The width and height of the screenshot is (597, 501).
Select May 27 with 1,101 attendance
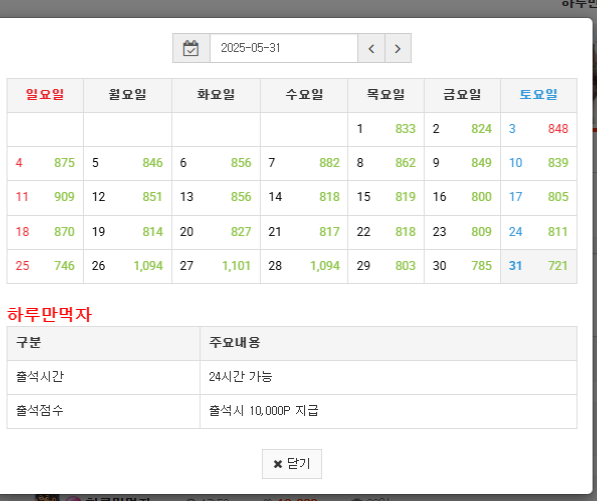[216, 266]
